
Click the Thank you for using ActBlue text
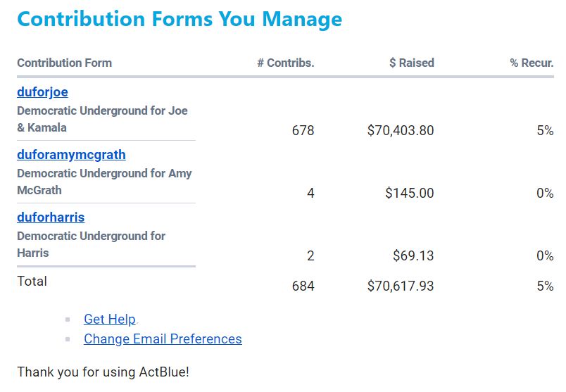103,372
